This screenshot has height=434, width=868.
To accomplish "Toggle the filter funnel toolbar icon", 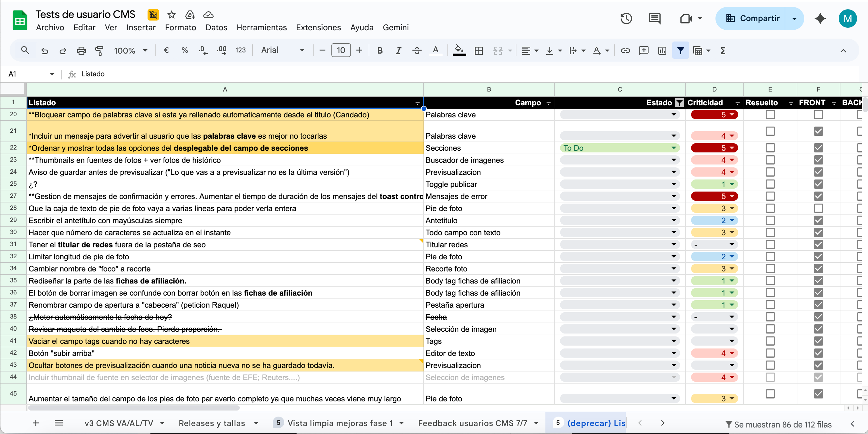I will 680,51.
